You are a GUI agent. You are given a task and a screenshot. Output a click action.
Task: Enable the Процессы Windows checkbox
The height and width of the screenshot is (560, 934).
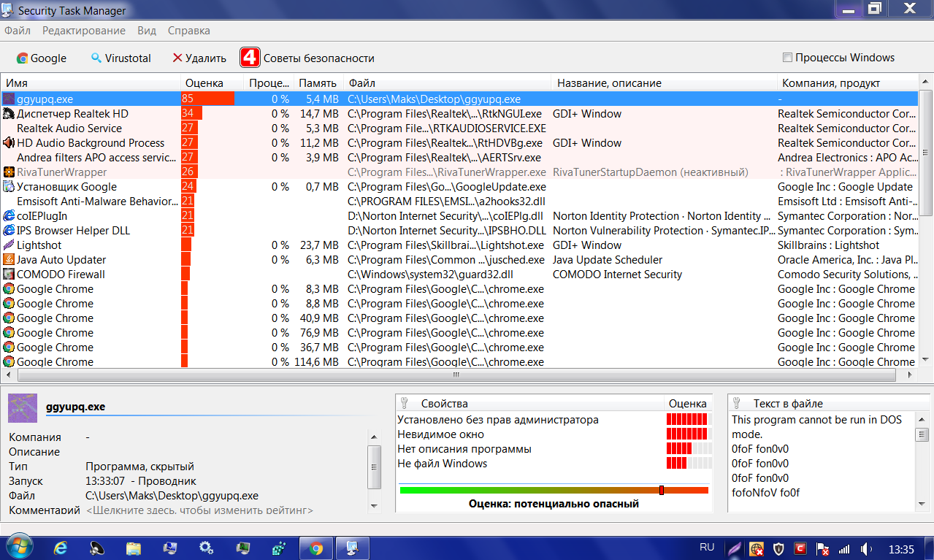(x=787, y=58)
